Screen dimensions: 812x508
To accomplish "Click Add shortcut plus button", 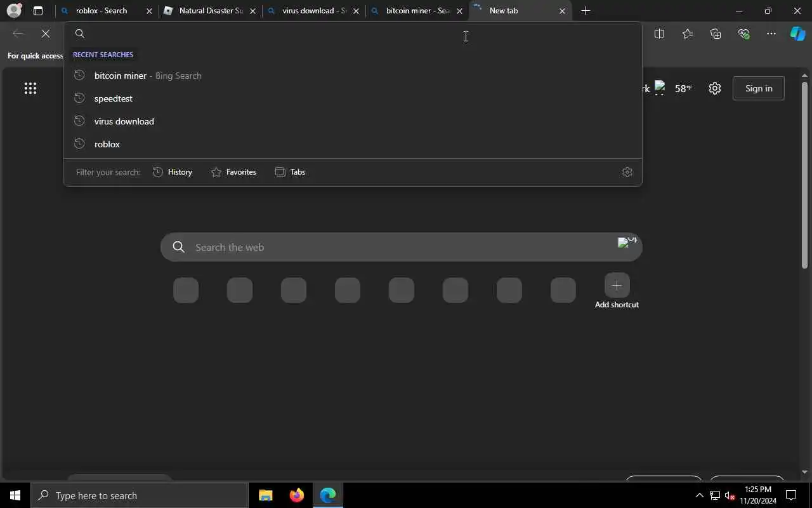I will 617,286.
